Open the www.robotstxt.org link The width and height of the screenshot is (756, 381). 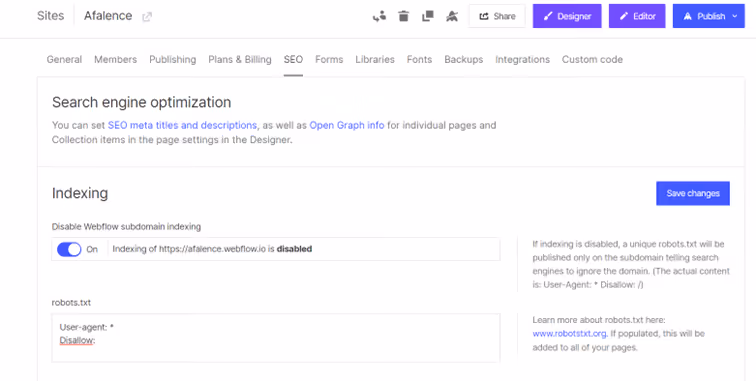[569, 334]
